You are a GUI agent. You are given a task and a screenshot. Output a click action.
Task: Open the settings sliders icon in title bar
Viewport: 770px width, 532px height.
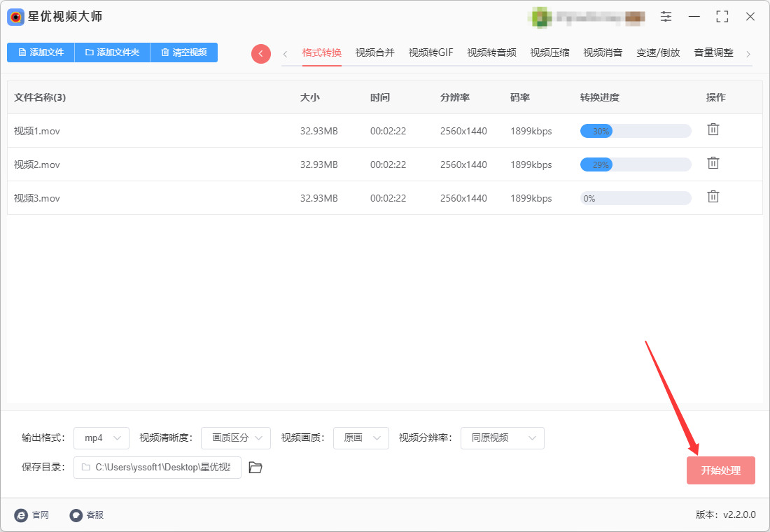[666, 17]
